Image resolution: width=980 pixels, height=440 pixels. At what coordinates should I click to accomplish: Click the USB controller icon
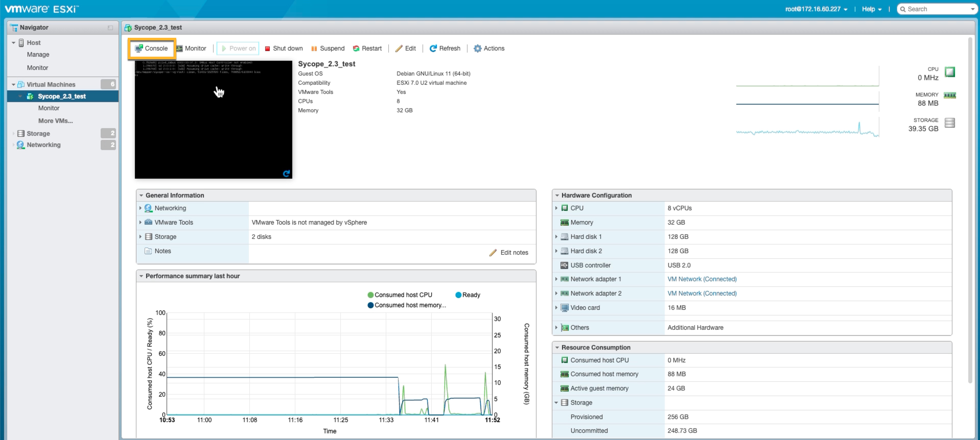click(564, 265)
